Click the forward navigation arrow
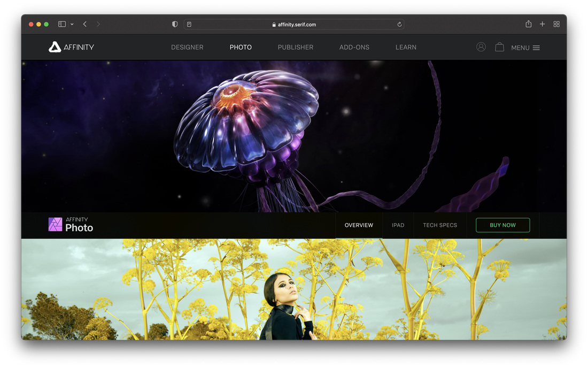The height and width of the screenshot is (368, 588). click(98, 24)
